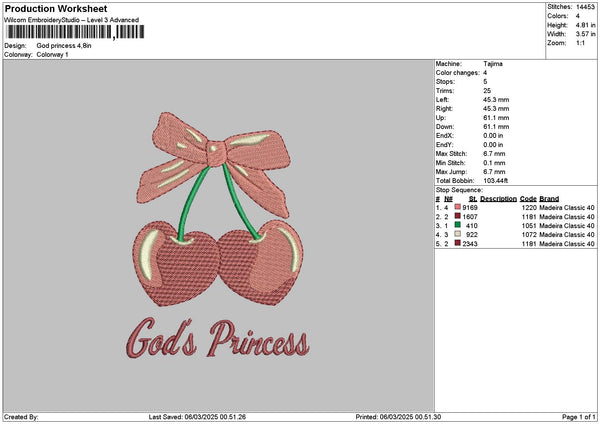Click the Zoom value "1:1"
This screenshot has width=600, height=424.
(x=580, y=43)
